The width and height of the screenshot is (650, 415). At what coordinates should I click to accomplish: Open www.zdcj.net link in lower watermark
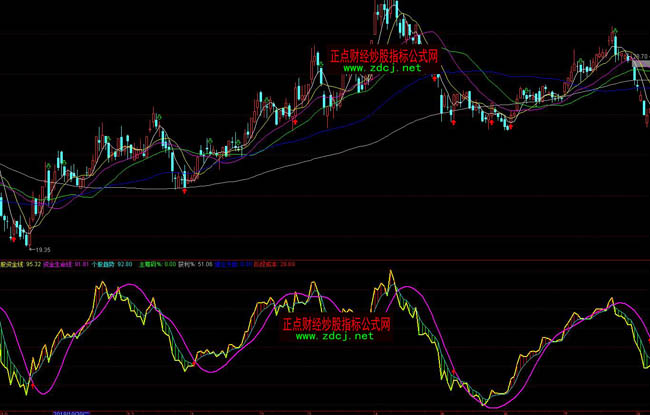pyautogui.click(x=335, y=337)
